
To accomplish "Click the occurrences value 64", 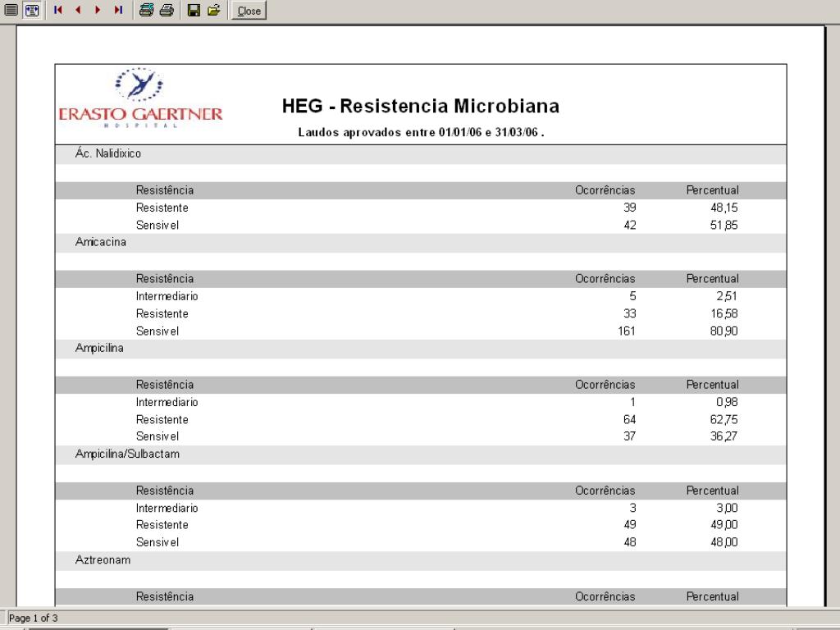I will (x=629, y=420).
